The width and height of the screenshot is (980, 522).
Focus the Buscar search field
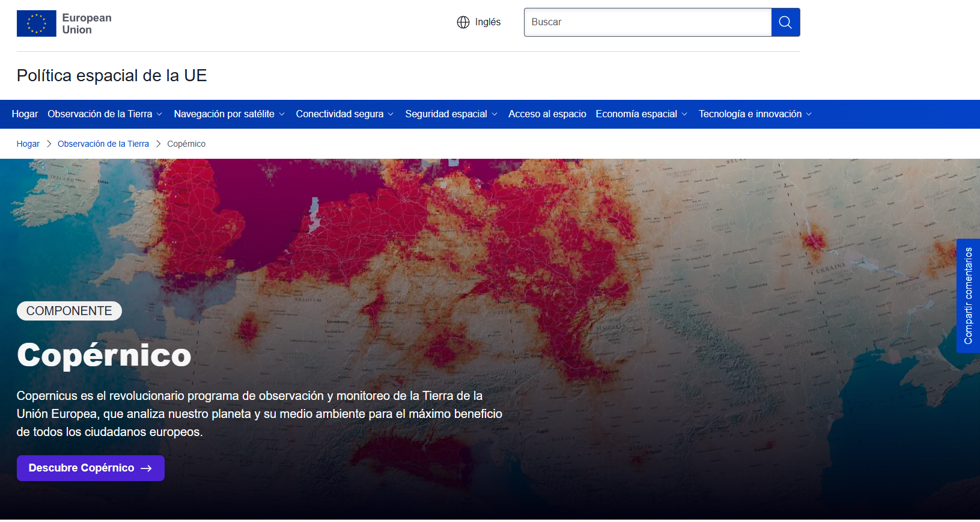(648, 22)
